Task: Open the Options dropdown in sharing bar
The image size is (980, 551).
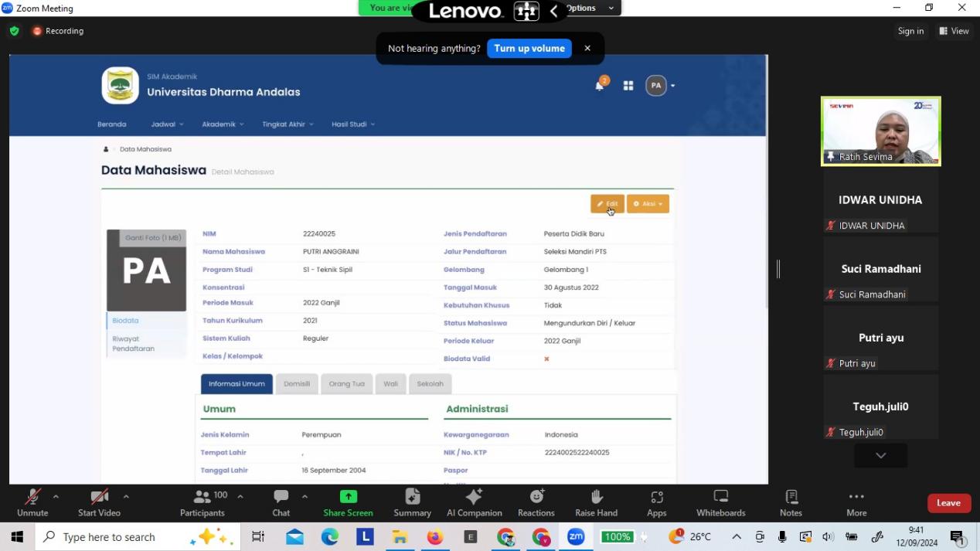Action: [x=590, y=8]
